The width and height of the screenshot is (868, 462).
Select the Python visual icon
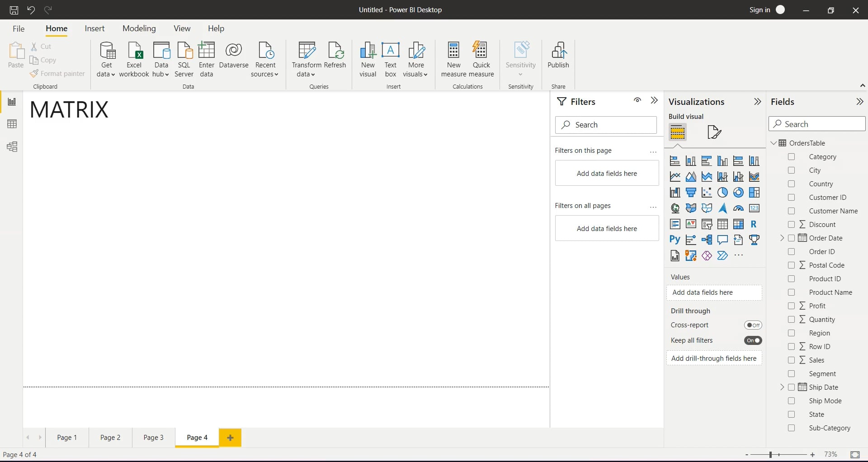point(675,240)
